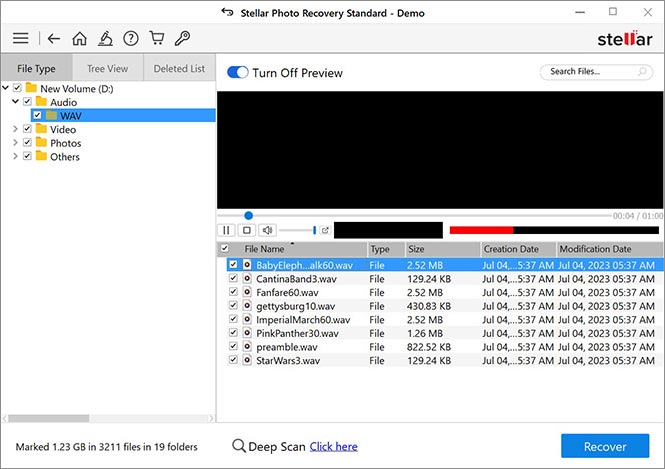Click the search magnifier in Search Files
The height and width of the screenshot is (469, 665).
(x=642, y=71)
